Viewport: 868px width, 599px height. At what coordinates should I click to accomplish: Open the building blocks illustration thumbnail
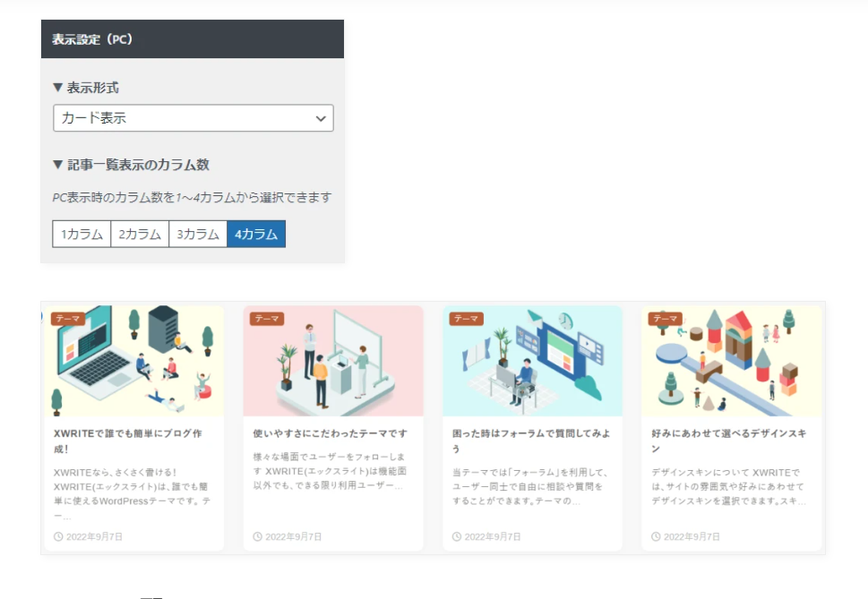(x=732, y=361)
